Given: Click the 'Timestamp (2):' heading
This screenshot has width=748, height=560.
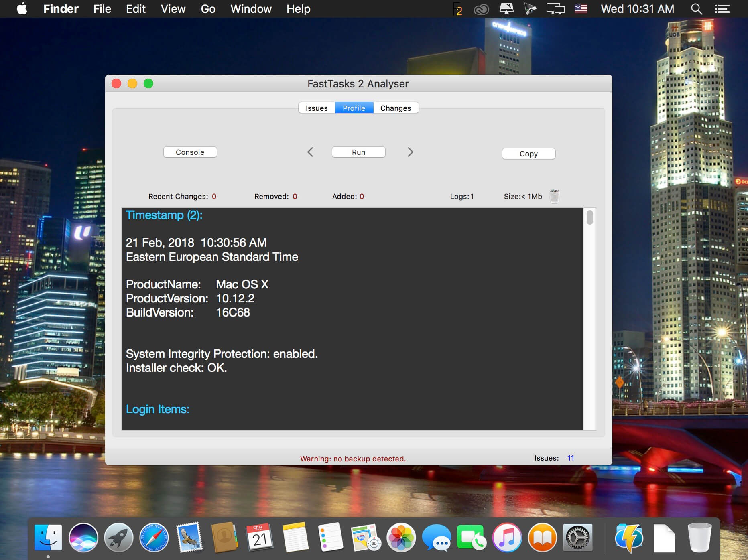Looking at the screenshot, I should click(x=164, y=215).
